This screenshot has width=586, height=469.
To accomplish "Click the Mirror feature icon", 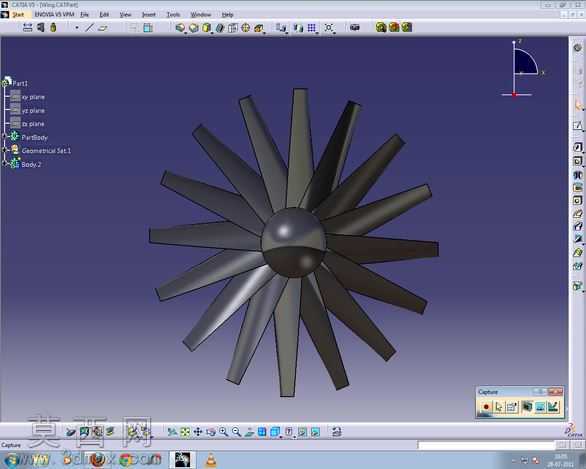I will click(298, 28).
